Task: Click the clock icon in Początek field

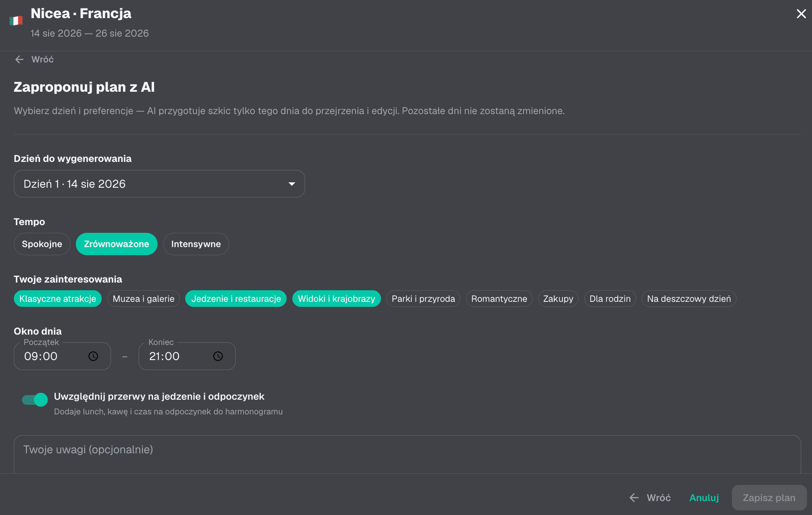Action: (x=93, y=356)
